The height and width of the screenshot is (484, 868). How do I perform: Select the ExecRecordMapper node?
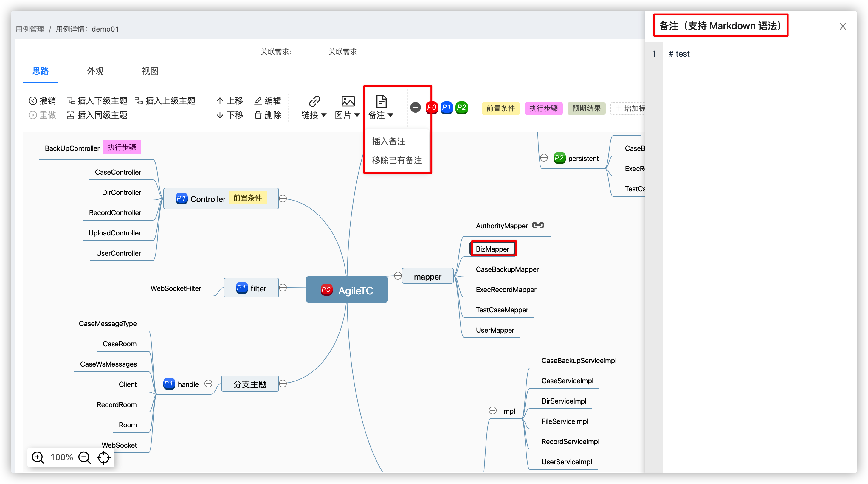(506, 290)
